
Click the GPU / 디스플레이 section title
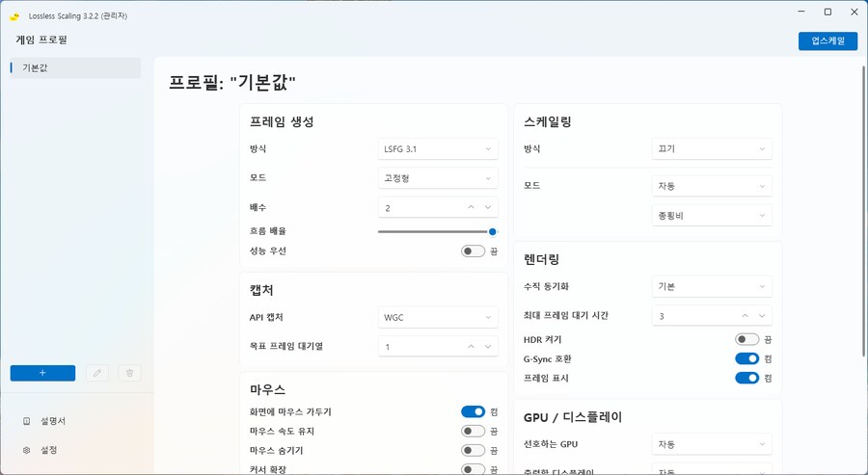(x=573, y=417)
